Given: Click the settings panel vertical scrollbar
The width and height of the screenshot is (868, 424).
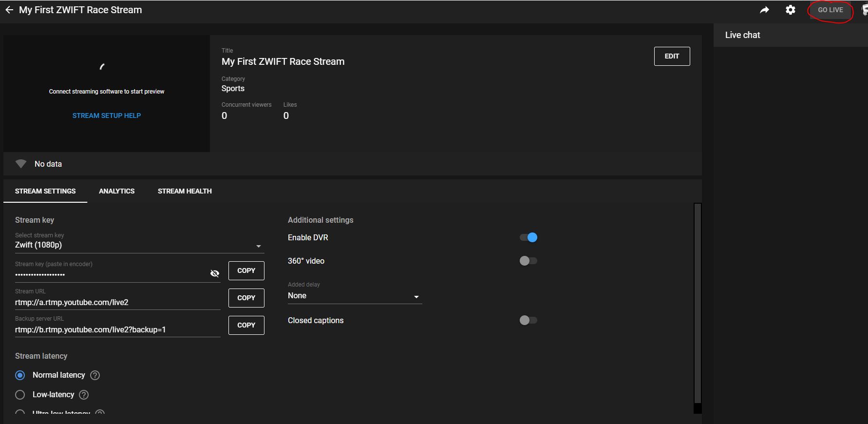Looking at the screenshot, I should pyautogui.click(x=698, y=304).
